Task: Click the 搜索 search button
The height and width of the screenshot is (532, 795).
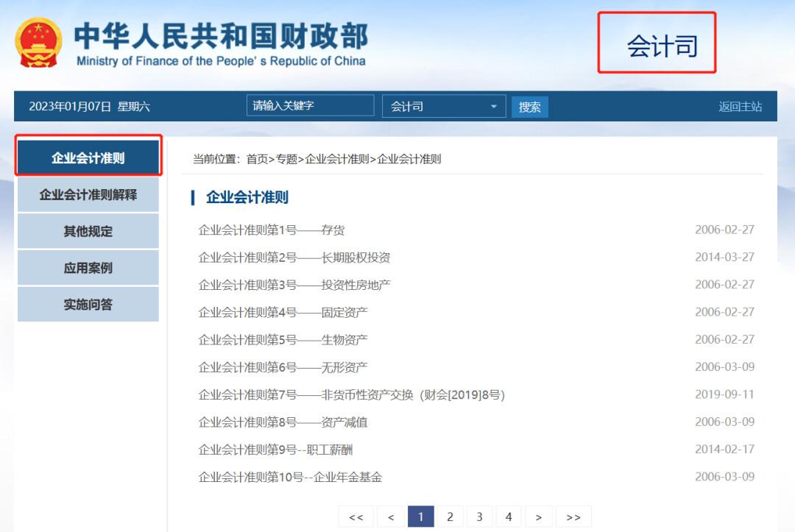Action: pos(529,106)
